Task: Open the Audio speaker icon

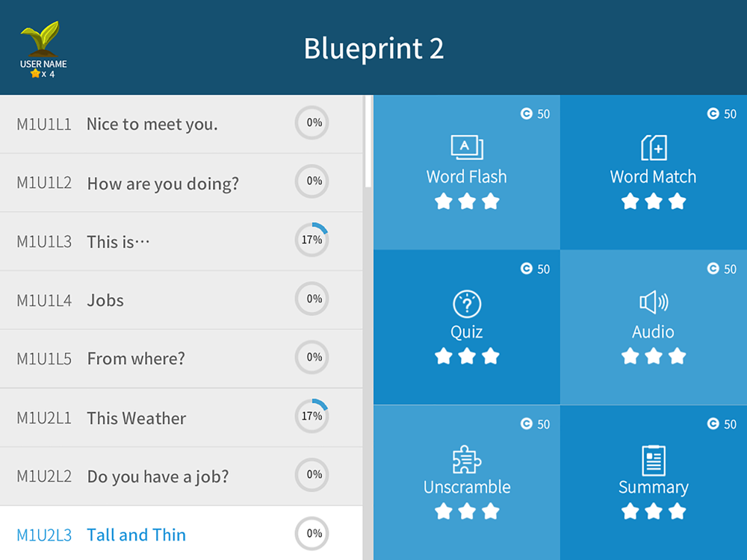Action: point(654,302)
